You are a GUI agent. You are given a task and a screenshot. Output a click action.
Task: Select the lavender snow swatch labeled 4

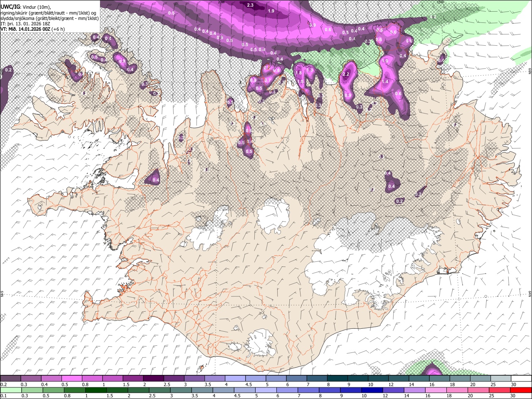click(x=235, y=379)
